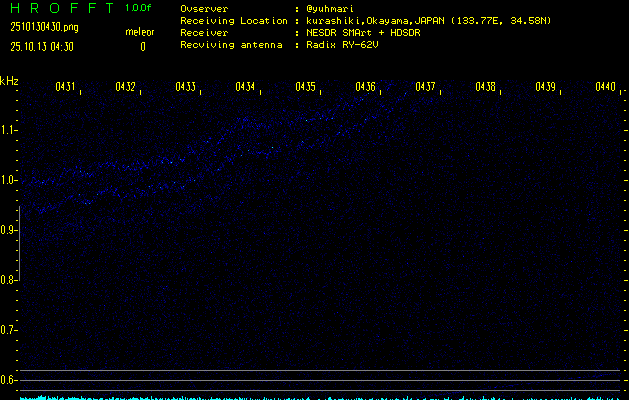The height and width of the screenshot is (400, 629).
Task: Select the 0437 time tick label
Action: point(425,87)
